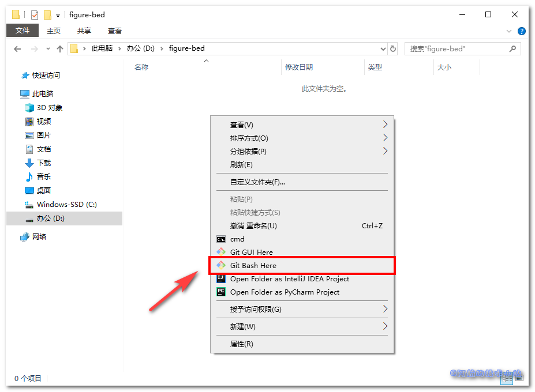Click the cmd terminal icon
This screenshot has height=392, width=535.
(220, 239)
